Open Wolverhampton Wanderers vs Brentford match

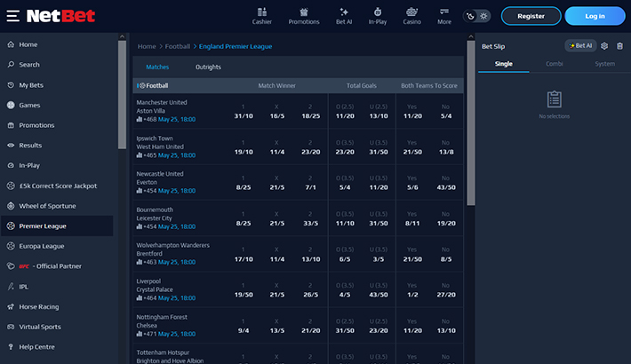coord(172,249)
